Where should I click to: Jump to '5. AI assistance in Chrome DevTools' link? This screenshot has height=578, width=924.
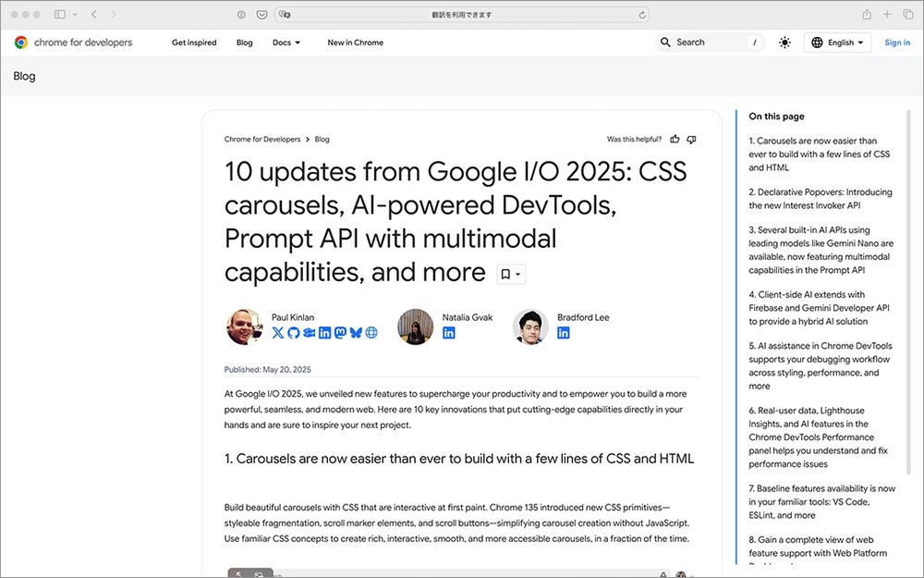tap(821, 365)
